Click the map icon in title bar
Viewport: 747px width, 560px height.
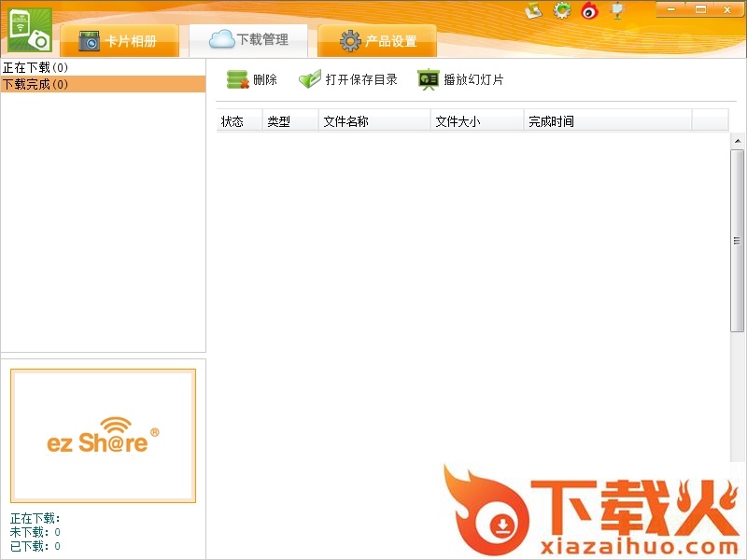(x=533, y=10)
